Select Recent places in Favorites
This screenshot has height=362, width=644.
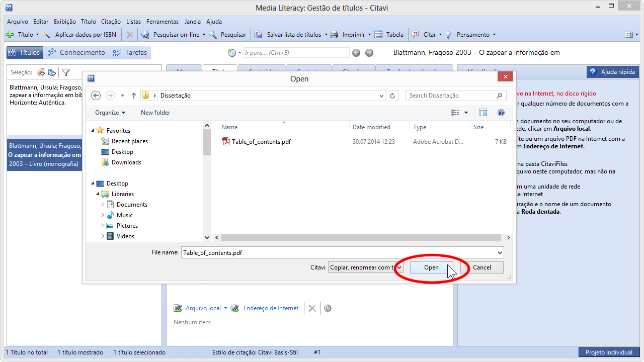pos(129,141)
